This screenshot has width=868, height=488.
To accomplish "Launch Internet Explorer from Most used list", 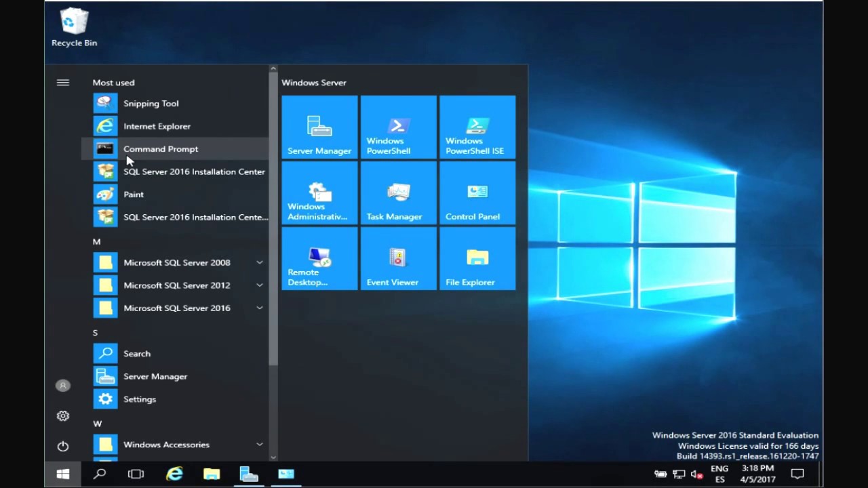I will point(175,126).
